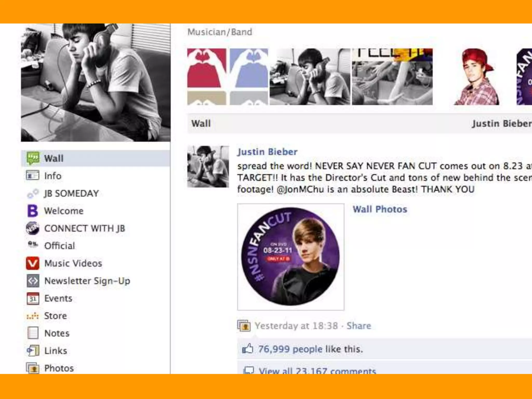Click the Notes page icon

pos(33,333)
